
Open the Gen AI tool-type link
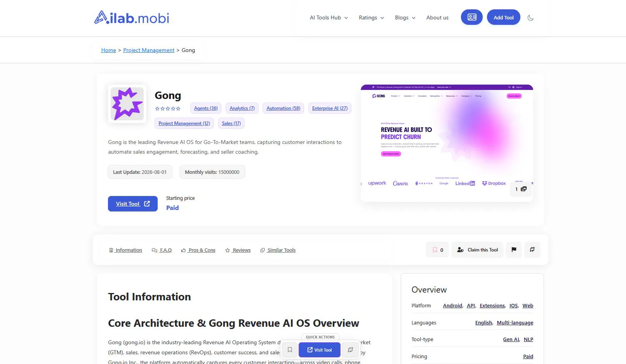[x=511, y=340]
